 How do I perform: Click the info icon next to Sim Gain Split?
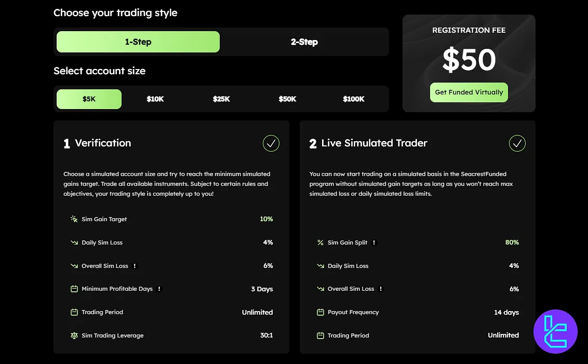374,242
